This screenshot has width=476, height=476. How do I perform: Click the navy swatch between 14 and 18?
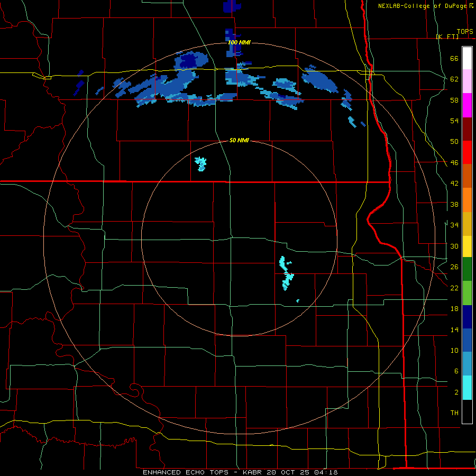467,317
